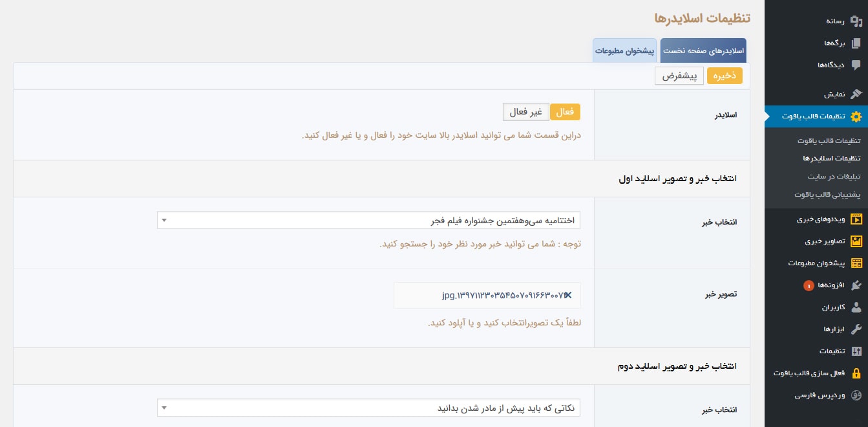Click the ذخیره (Save) button
The height and width of the screenshot is (427, 868).
coord(725,76)
